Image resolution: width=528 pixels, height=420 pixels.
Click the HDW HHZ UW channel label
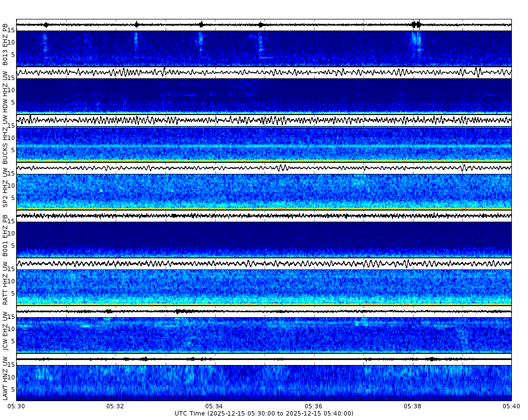tap(6, 92)
